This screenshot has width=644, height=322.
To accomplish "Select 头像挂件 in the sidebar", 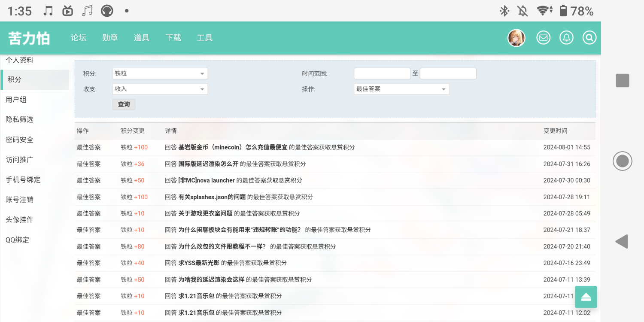I will (19, 219).
